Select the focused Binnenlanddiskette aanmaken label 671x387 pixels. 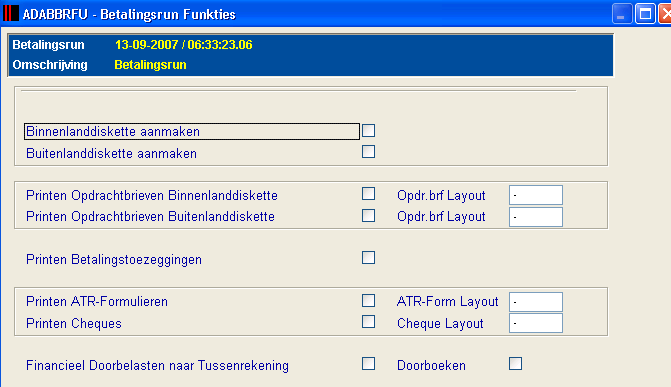192,131
